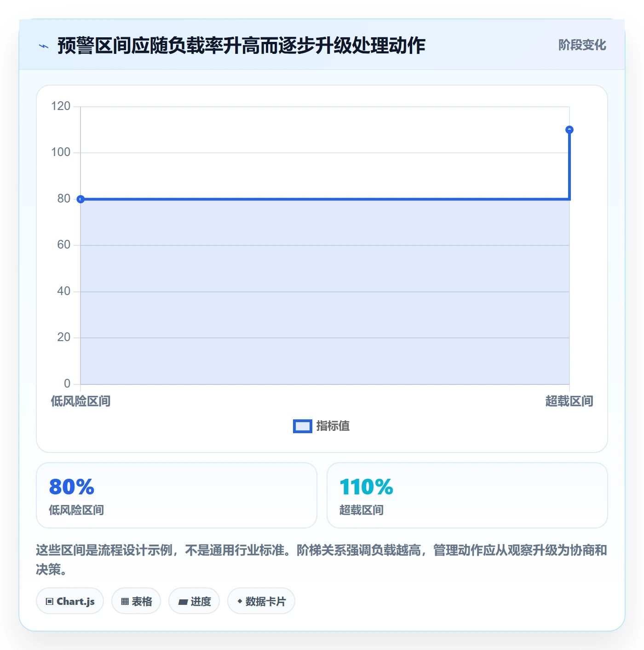This screenshot has width=644, height=650.
Task: Click the bar icon in 进度 tag
Action: (x=183, y=602)
